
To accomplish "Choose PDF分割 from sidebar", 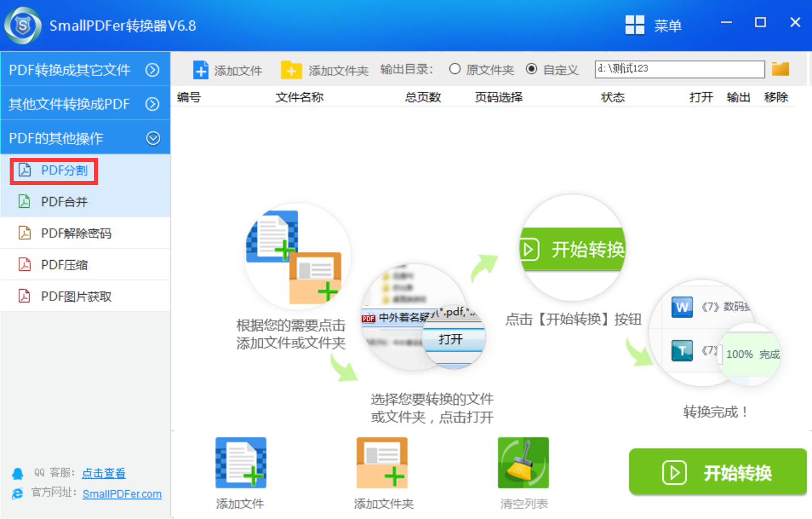I will tap(85, 170).
